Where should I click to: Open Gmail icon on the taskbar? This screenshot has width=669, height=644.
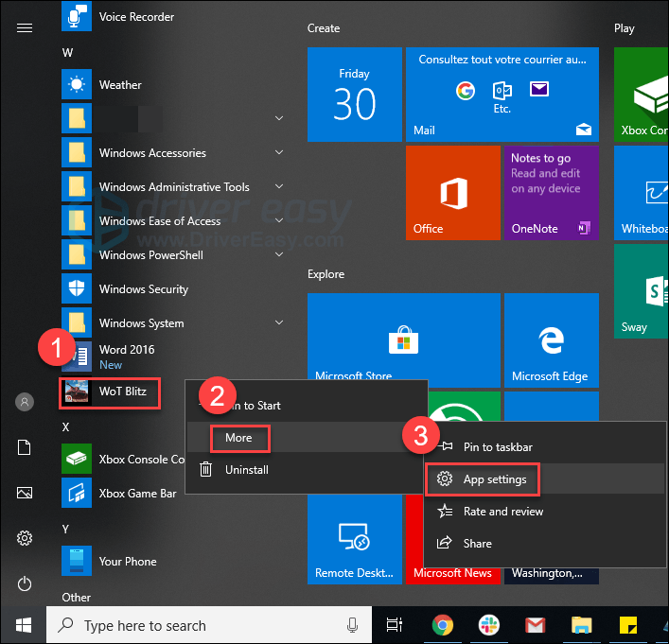pos(535,626)
